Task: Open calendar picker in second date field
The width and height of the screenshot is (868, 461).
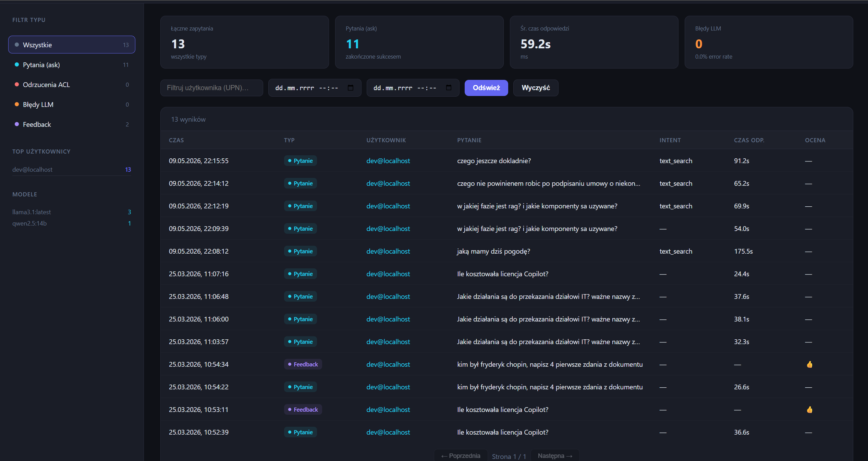Action: point(449,88)
